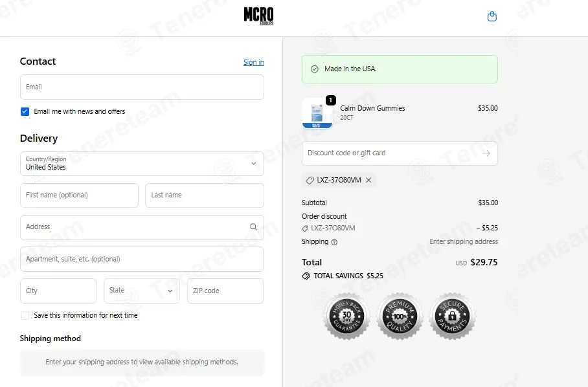Click the address search magnifier icon
This screenshot has width=588, height=387.
[x=253, y=227]
